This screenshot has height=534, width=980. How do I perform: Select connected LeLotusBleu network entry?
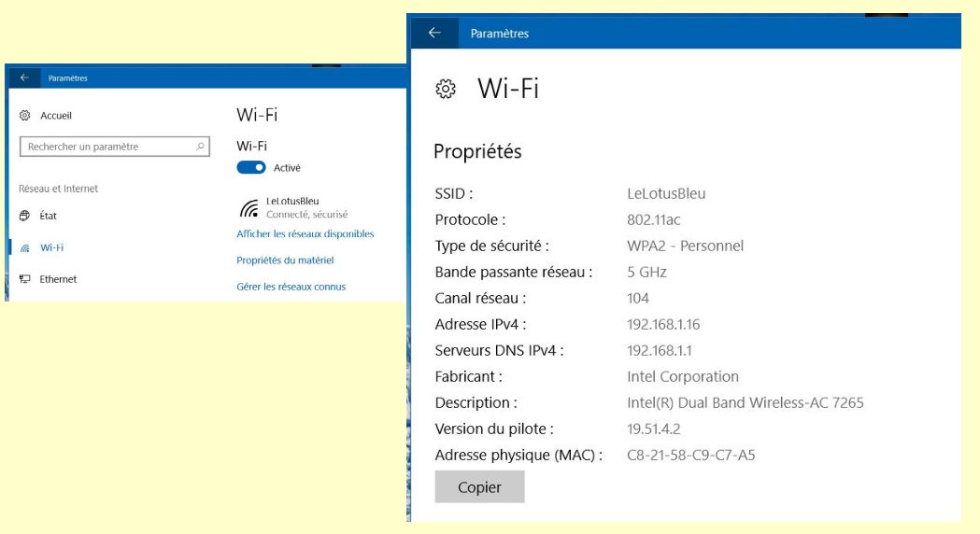pos(293,207)
